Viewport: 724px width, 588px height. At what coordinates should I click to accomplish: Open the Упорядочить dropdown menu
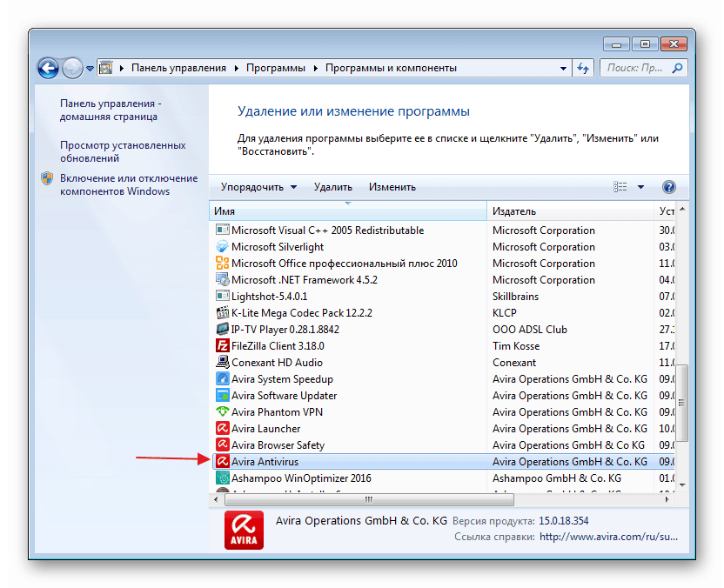[x=258, y=187]
